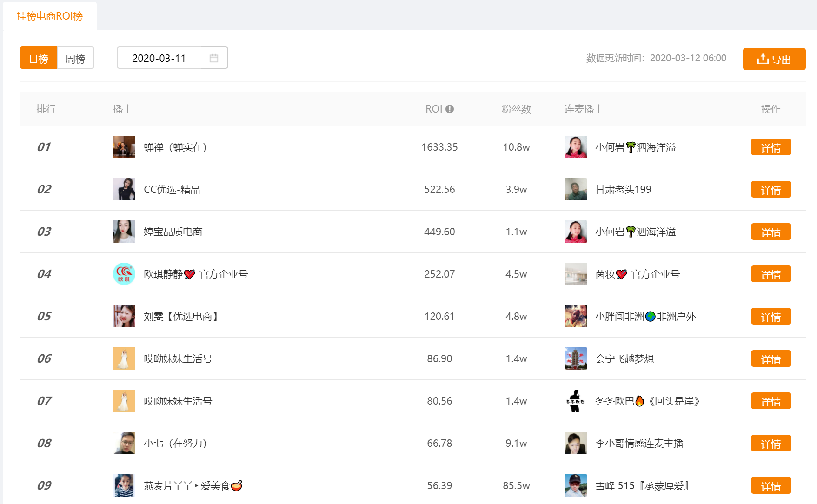Click avatar of 刘雯【优选电商】
The image size is (817, 504).
click(124, 316)
